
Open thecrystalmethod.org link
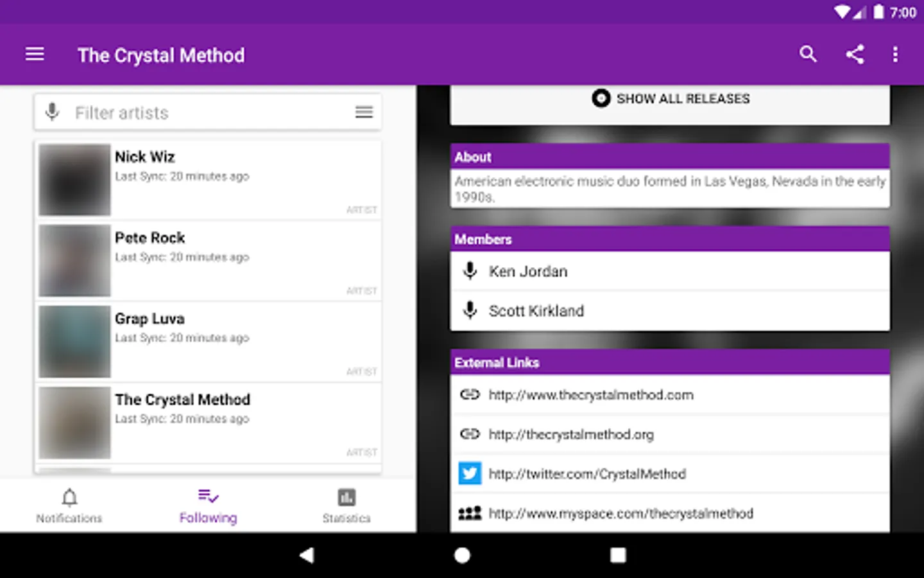tap(670, 435)
